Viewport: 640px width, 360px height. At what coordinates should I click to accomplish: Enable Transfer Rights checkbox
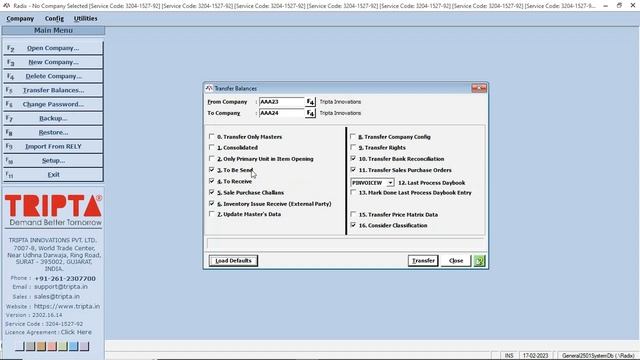point(353,147)
